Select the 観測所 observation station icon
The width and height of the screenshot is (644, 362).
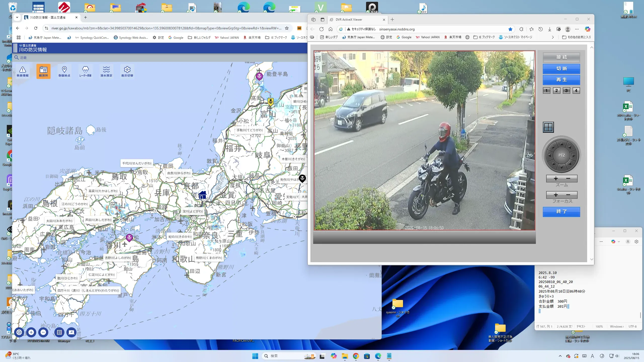[43, 71]
